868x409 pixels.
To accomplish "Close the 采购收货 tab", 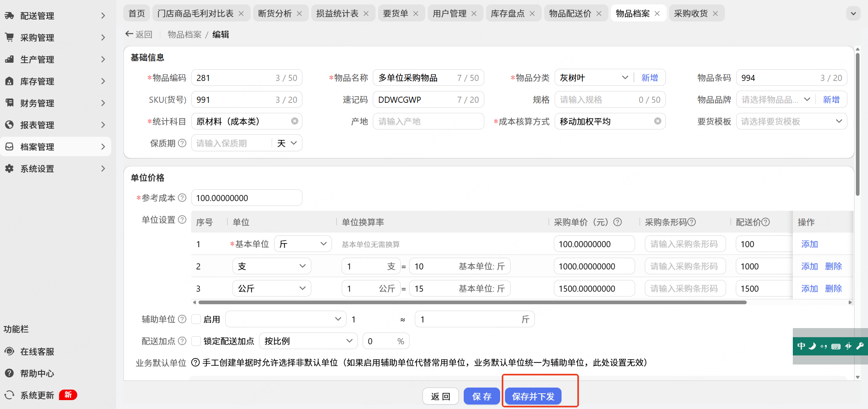I will (715, 14).
